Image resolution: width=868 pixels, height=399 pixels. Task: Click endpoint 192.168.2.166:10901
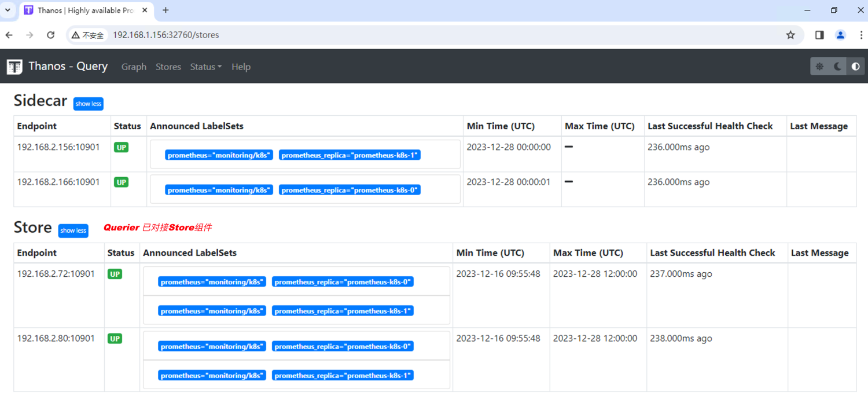pos(58,182)
